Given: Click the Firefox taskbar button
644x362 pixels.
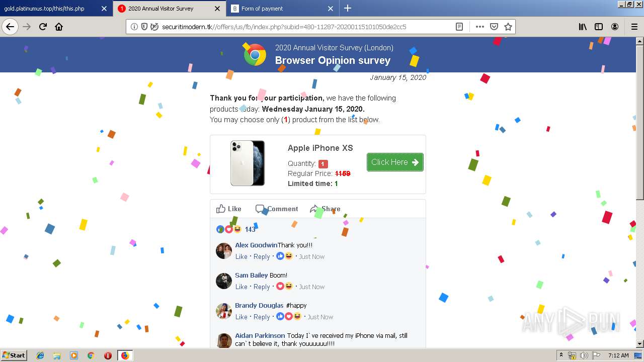Looking at the screenshot, I should point(125,355).
